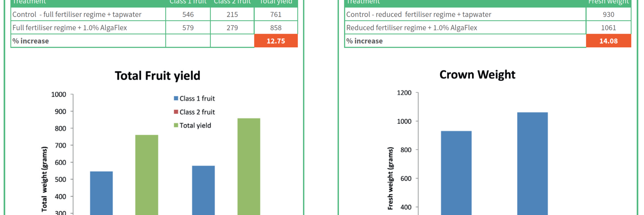Click the orange '14.08' percent increase cell

click(x=609, y=41)
